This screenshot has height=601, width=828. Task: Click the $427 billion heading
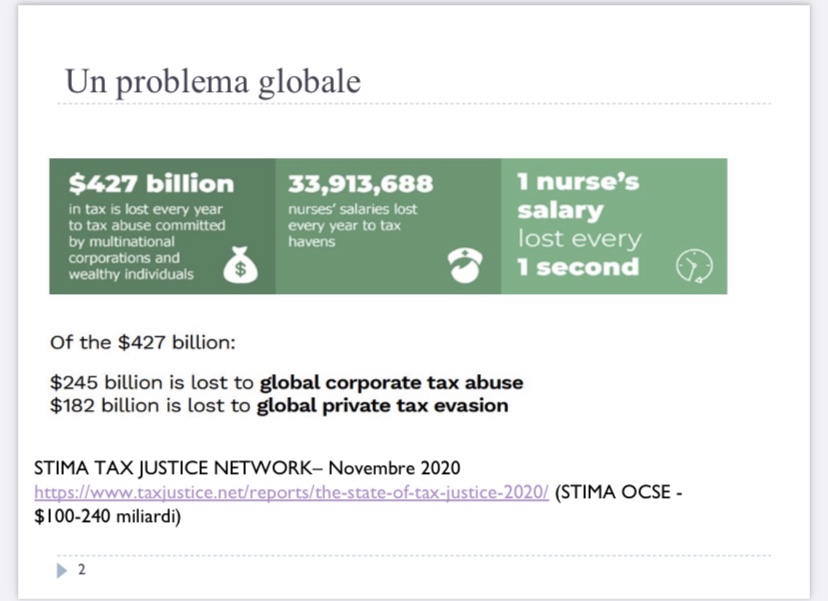tap(151, 184)
